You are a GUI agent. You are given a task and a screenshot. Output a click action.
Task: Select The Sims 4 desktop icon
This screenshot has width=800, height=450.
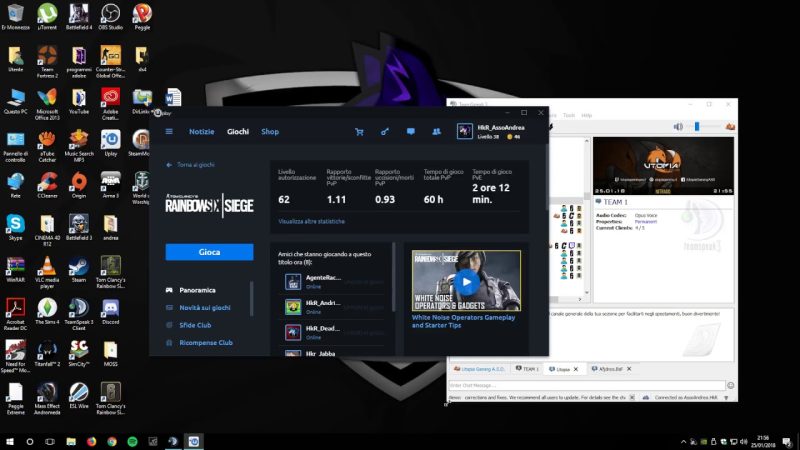coord(47,311)
